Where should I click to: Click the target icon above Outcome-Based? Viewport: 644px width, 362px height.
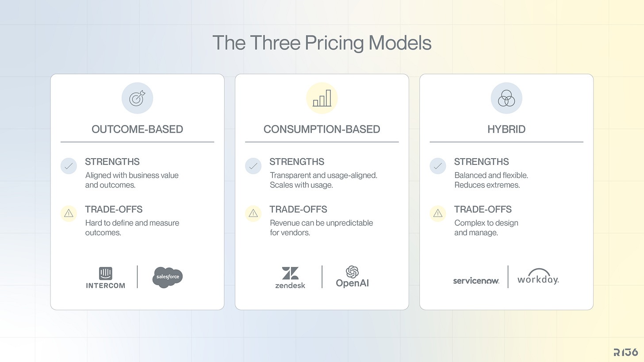coord(137,98)
